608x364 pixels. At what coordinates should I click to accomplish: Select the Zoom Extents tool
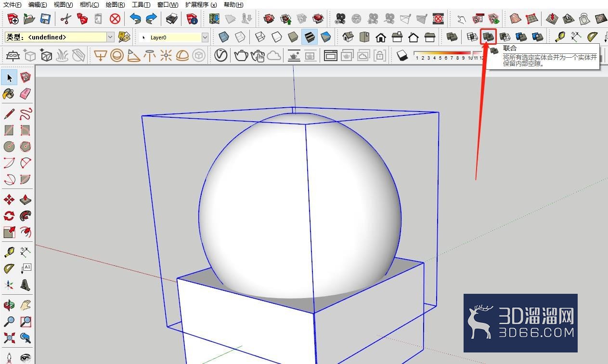click(9, 338)
